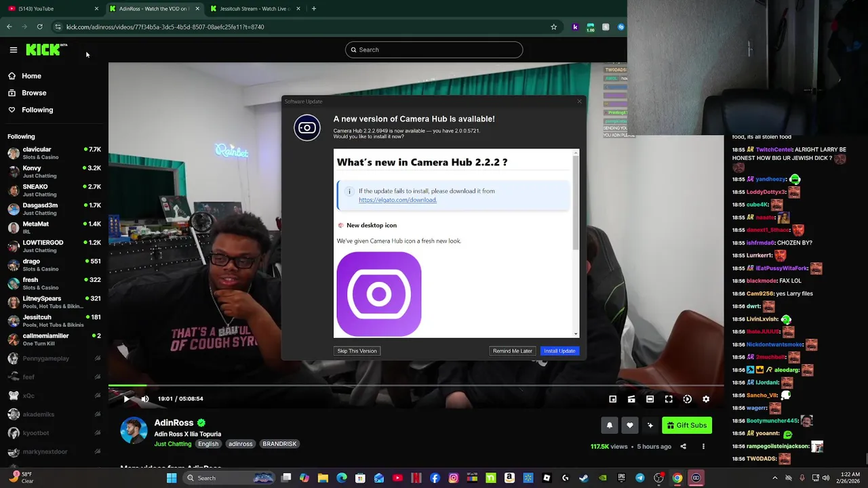Open SNEAKO channel in Following list

pos(54,190)
